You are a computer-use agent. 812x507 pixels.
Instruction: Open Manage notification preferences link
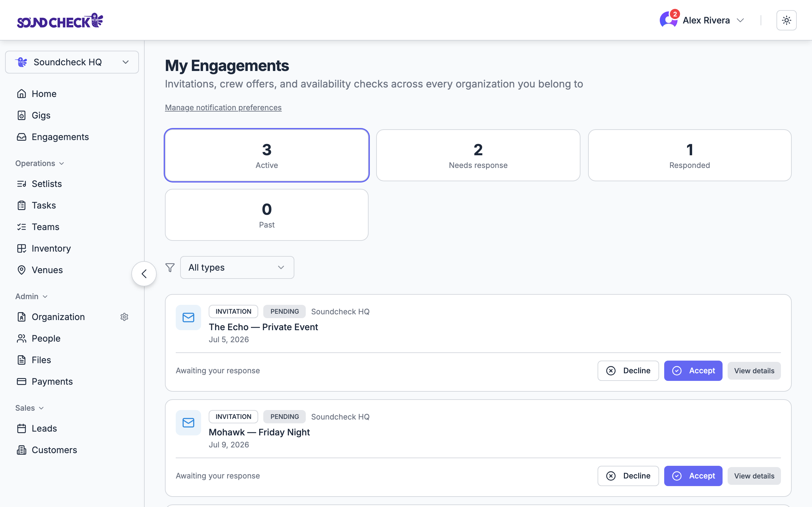[223, 108]
